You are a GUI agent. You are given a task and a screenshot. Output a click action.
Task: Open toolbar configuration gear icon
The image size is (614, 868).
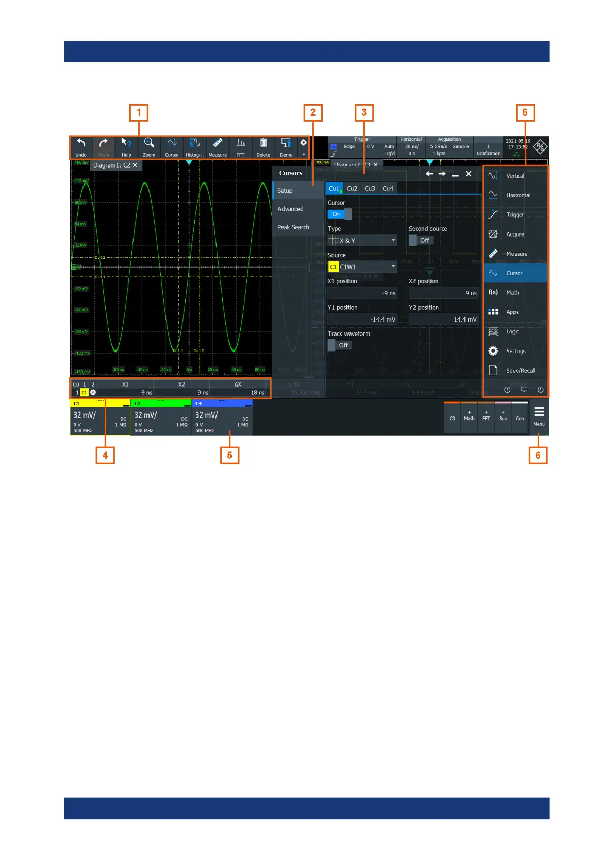point(303,143)
